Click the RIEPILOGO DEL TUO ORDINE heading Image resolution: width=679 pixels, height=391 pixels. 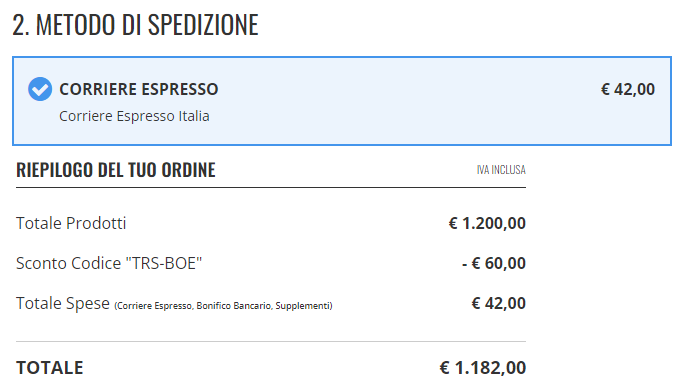pyautogui.click(x=116, y=170)
